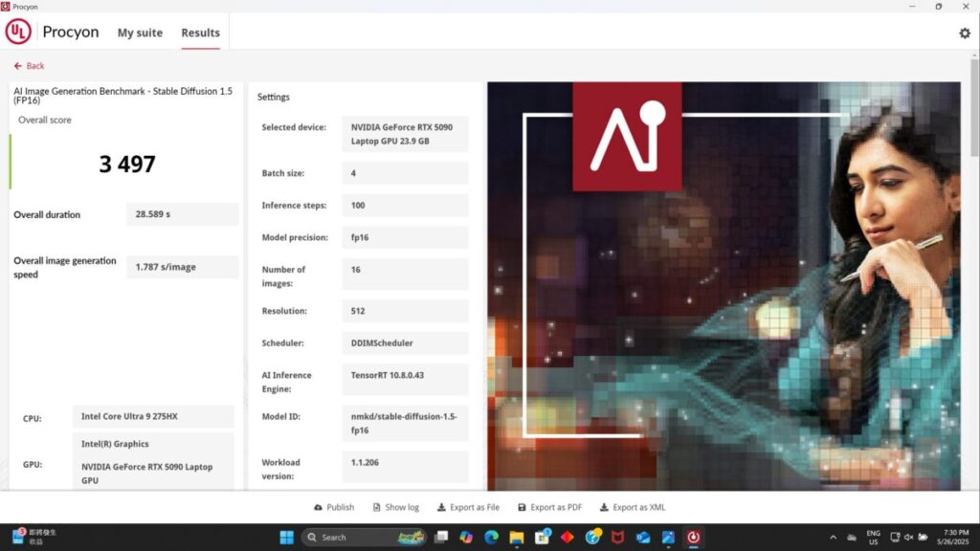Click the Publish cloud icon
This screenshot has height=551, width=980.
(x=318, y=507)
